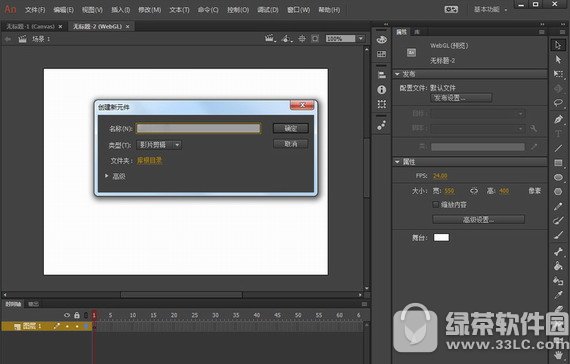Close the 无标题-2 (WebGL) tab

tap(128, 27)
